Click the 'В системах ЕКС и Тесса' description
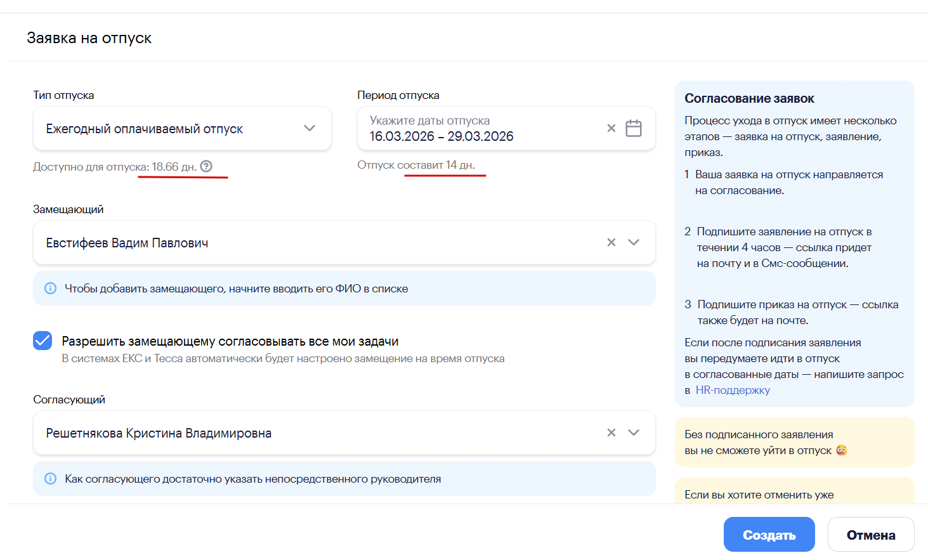 283,358
